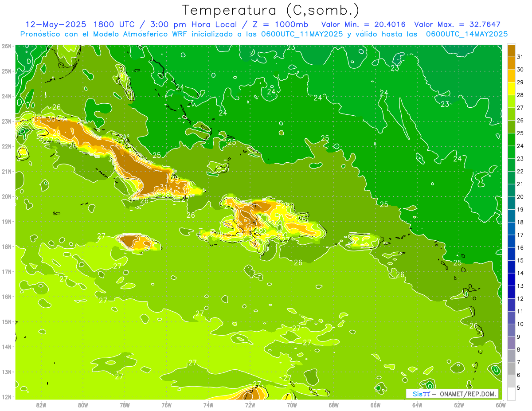532x411 pixels.
Task: Click the "78W" longitude axis label
Action: click(125, 405)
